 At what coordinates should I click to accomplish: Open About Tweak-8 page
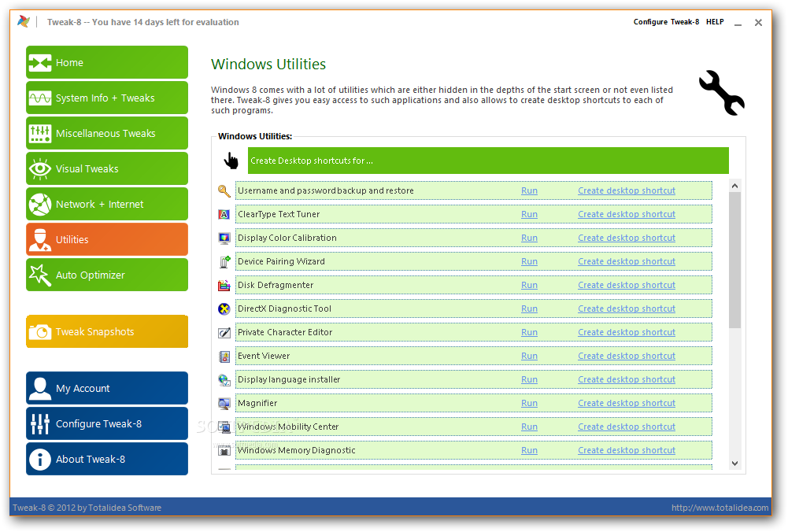click(x=107, y=459)
